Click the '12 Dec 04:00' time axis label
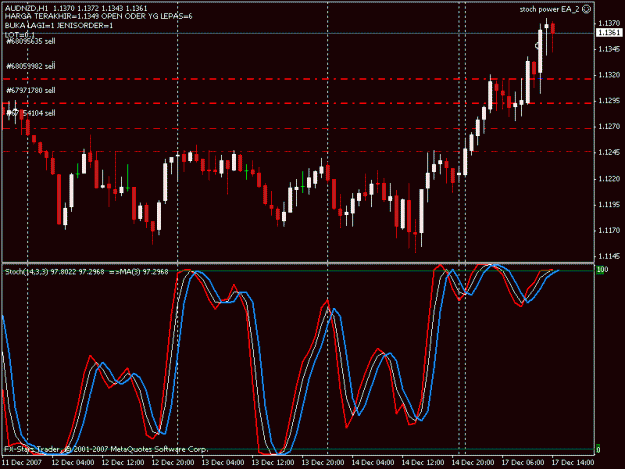625x469 pixels. (73, 463)
